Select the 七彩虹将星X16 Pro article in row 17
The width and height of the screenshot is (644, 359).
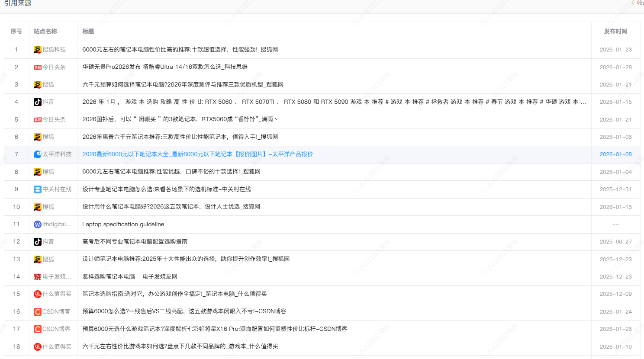(x=215, y=329)
